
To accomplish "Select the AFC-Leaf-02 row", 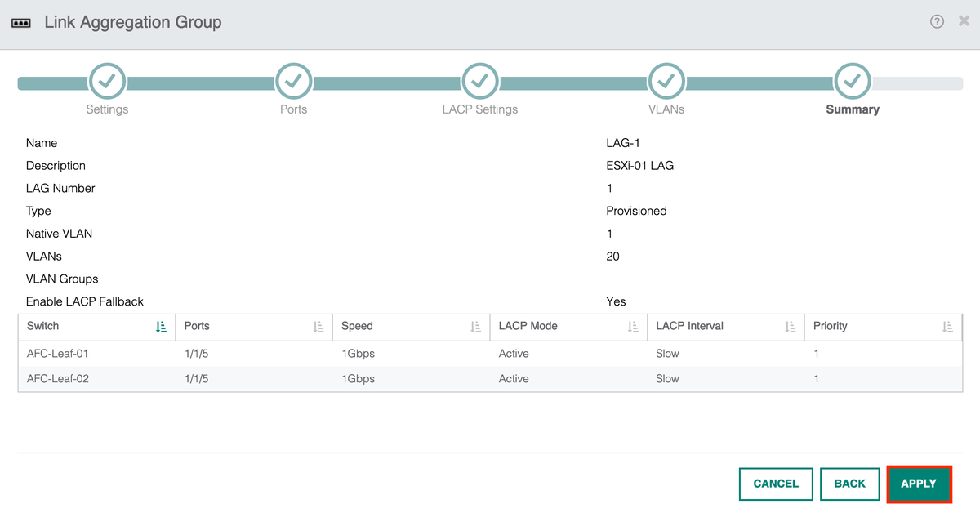I will [327, 378].
